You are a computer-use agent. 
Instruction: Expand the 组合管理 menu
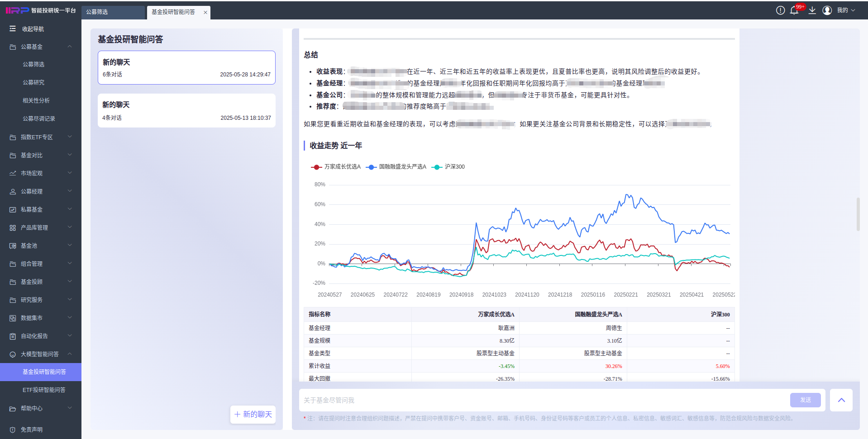[70, 264]
